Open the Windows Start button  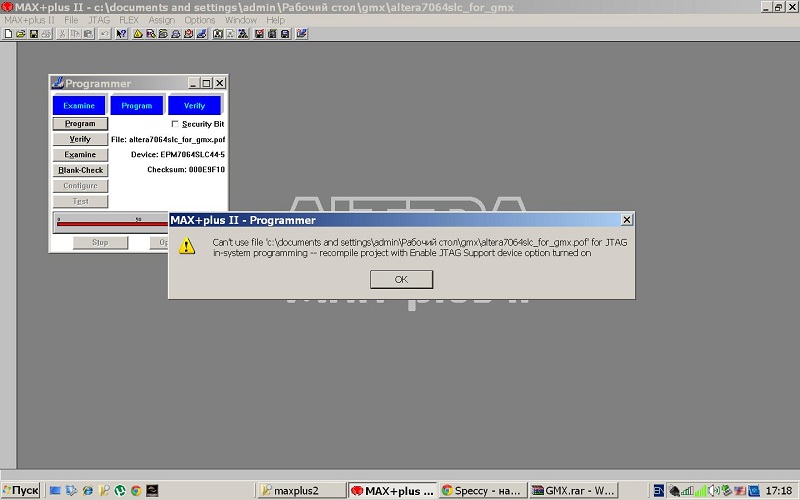coord(21,491)
